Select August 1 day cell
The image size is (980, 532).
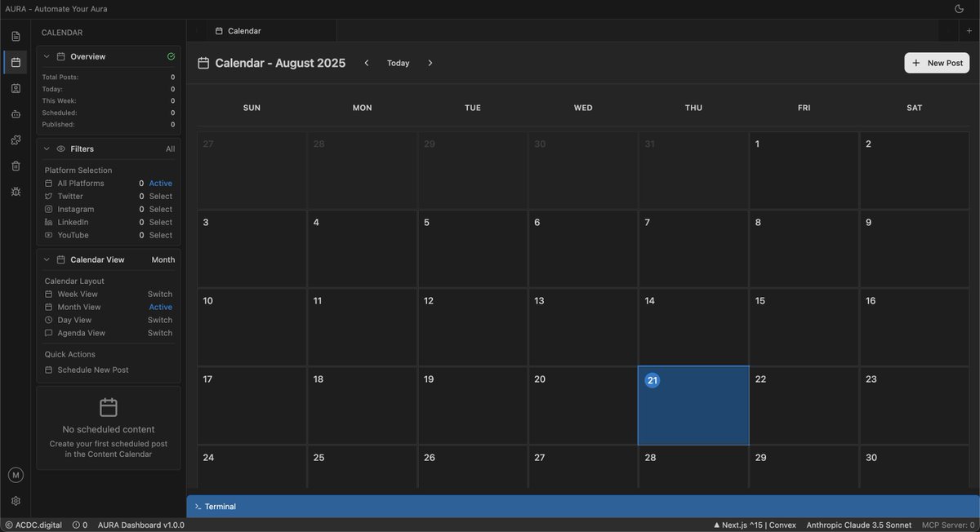click(x=804, y=171)
